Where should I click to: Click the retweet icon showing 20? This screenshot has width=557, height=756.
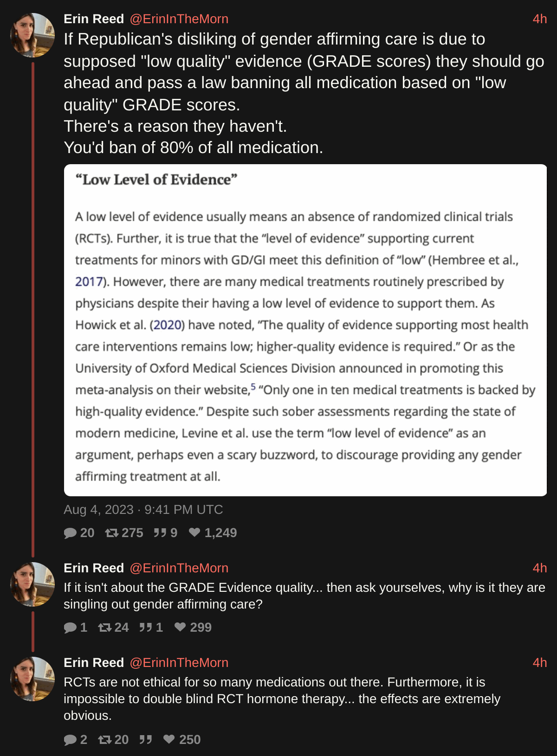105,740
